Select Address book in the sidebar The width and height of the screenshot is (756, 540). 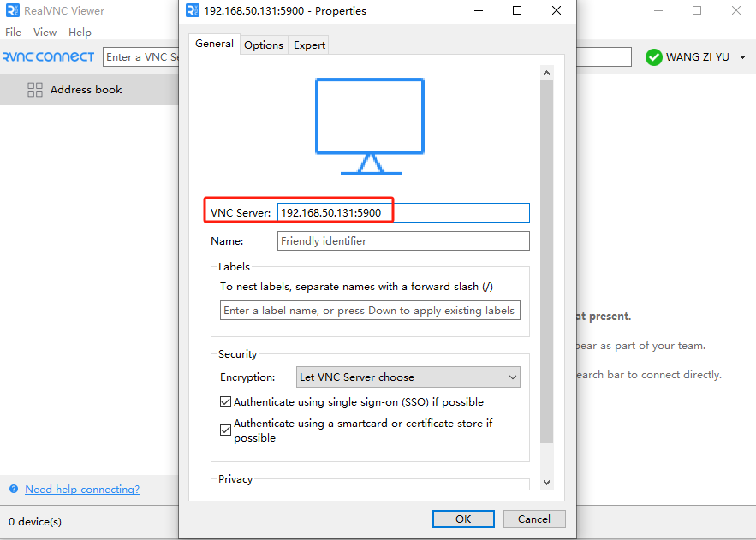click(x=89, y=90)
